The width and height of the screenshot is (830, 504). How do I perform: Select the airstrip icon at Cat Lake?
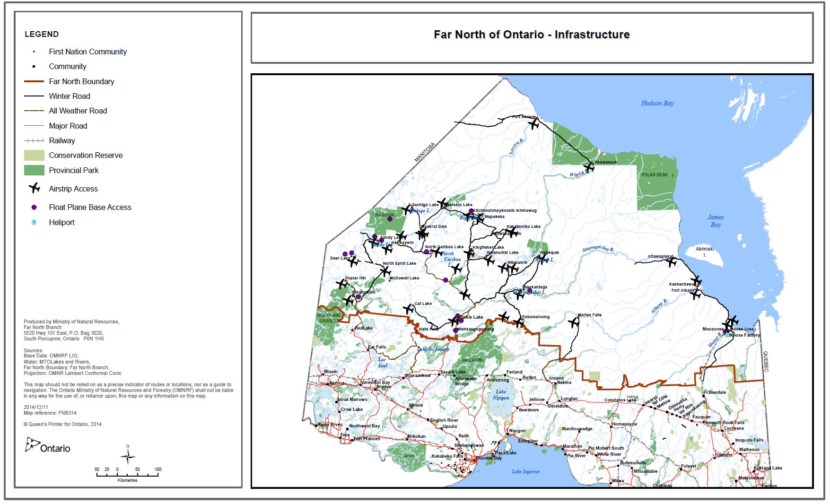pyautogui.click(x=409, y=309)
